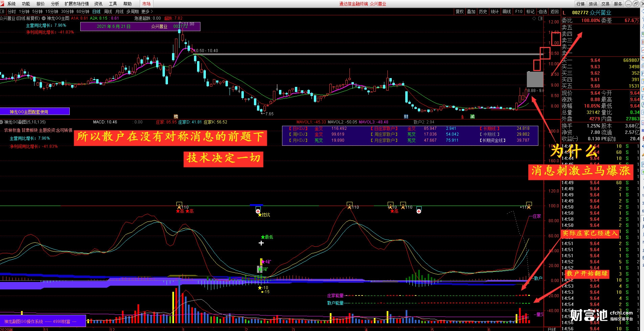This screenshot has height=331, width=644.
Task: Switch to 周线 weekly chart period
Action: 108,11
